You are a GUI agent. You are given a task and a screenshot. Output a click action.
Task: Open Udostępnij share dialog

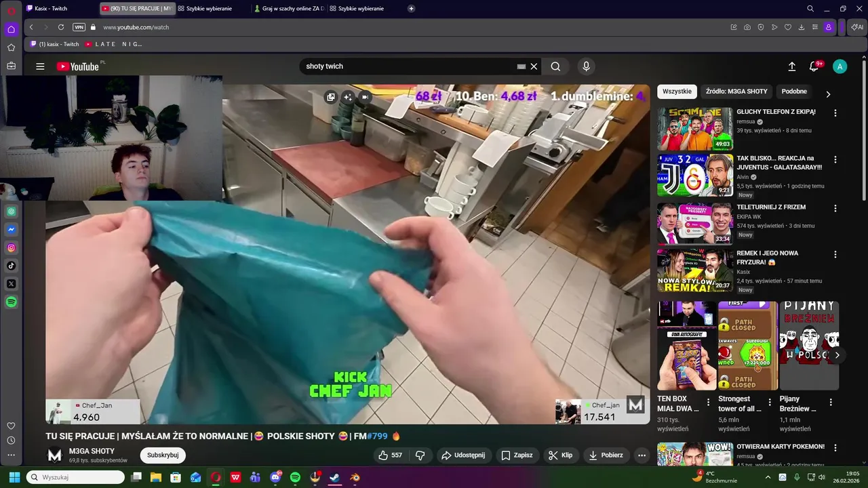click(464, 455)
